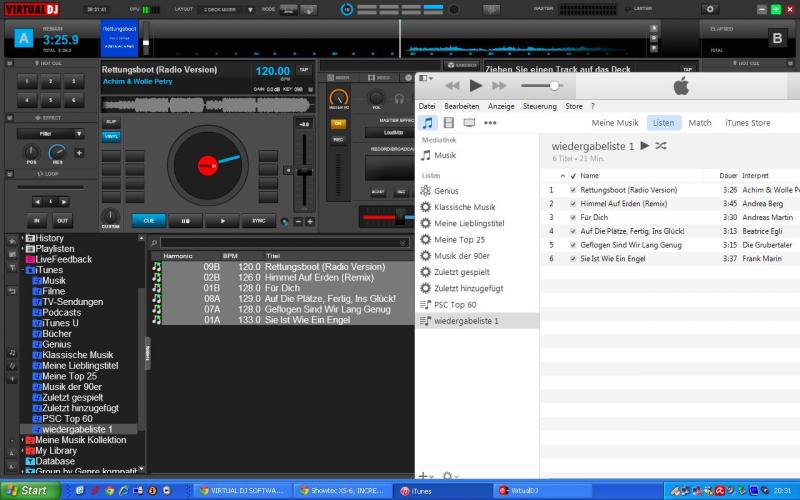Image resolution: width=800 pixels, height=500 pixels.
Task: Click the VirtualDJ track search field
Action: [x=280, y=243]
